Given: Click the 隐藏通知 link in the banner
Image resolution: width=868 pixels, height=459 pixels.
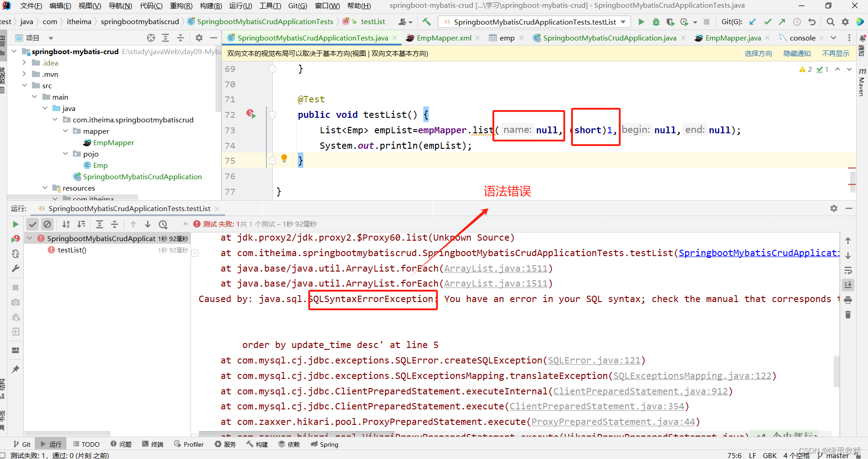Looking at the screenshot, I should [x=797, y=53].
